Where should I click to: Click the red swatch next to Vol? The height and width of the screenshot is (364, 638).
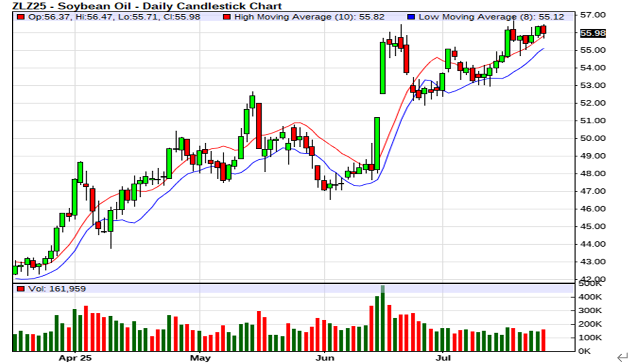click(20, 289)
